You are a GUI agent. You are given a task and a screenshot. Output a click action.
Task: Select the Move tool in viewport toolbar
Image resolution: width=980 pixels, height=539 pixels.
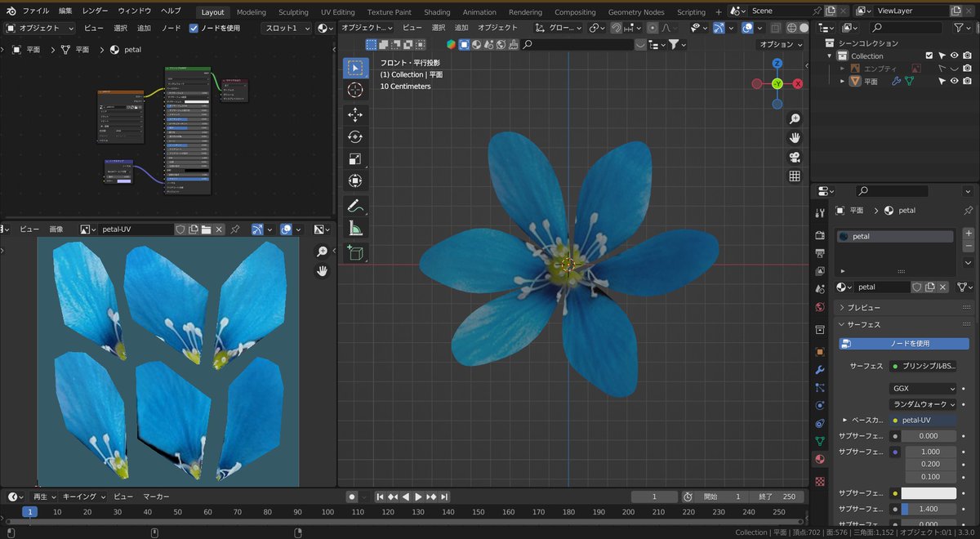tap(355, 114)
